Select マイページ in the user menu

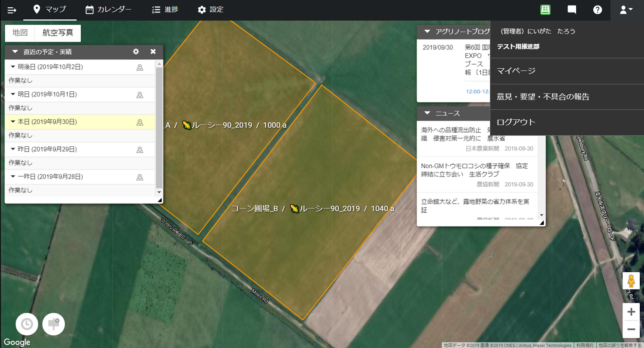pos(567,71)
